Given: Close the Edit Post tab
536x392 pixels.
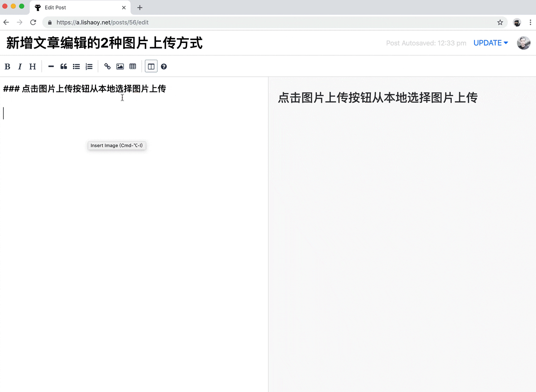Looking at the screenshot, I should [124, 7].
